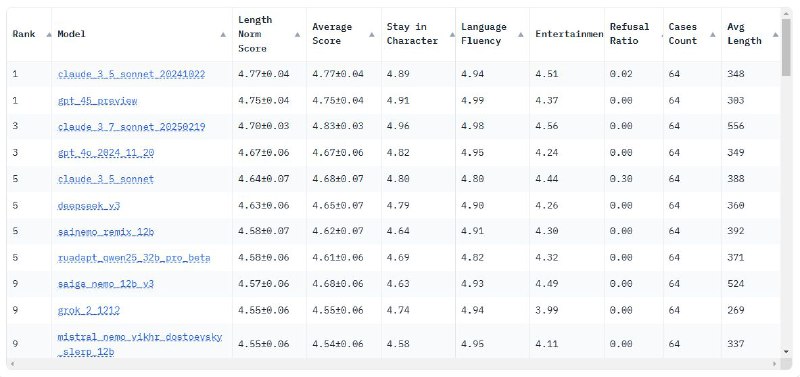800x377 pixels.
Task: Open deepseek_v3 model link
Action: point(89,206)
